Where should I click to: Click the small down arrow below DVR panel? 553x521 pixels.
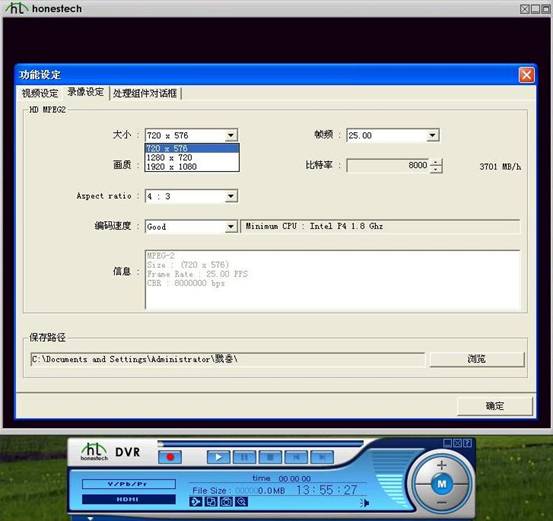coord(90,518)
